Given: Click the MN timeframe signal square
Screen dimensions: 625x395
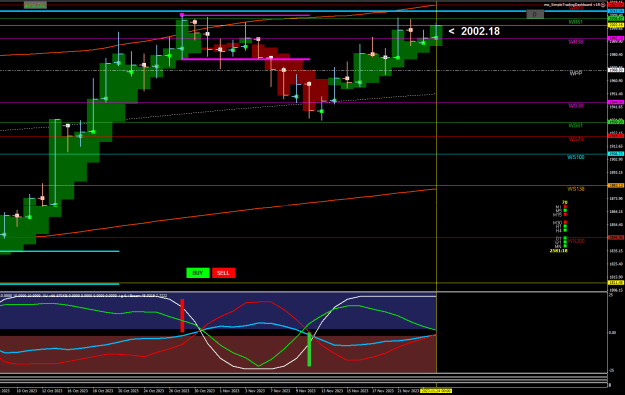Looking at the screenshot, I should pyautogui.click(x=565, y=246).
